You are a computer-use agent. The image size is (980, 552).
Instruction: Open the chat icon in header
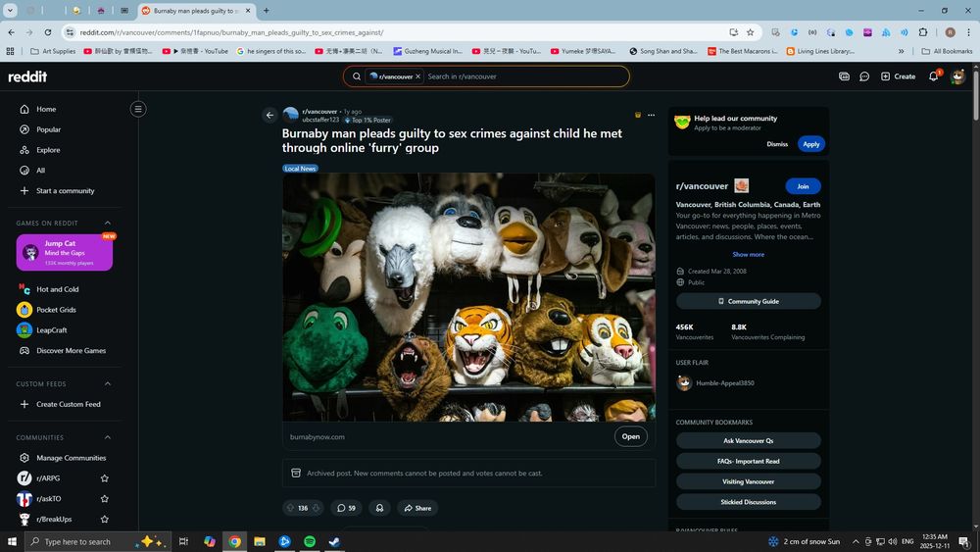[x=864, y=76]
